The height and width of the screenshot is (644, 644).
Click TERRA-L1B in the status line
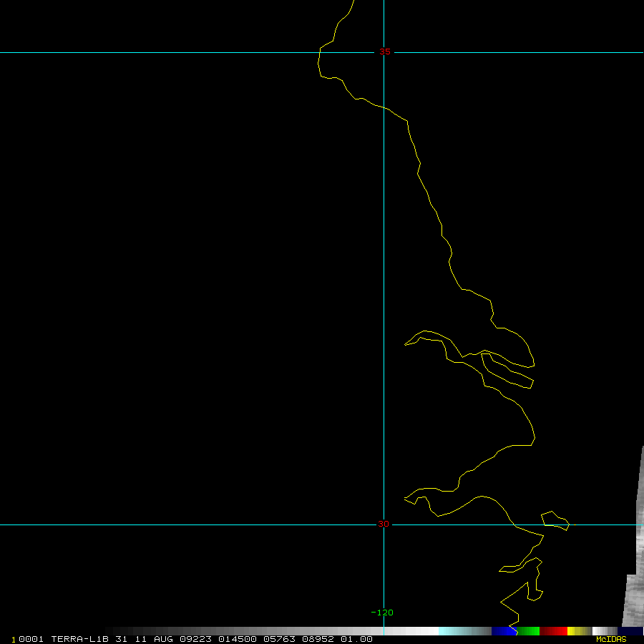(x=80, y=639)
